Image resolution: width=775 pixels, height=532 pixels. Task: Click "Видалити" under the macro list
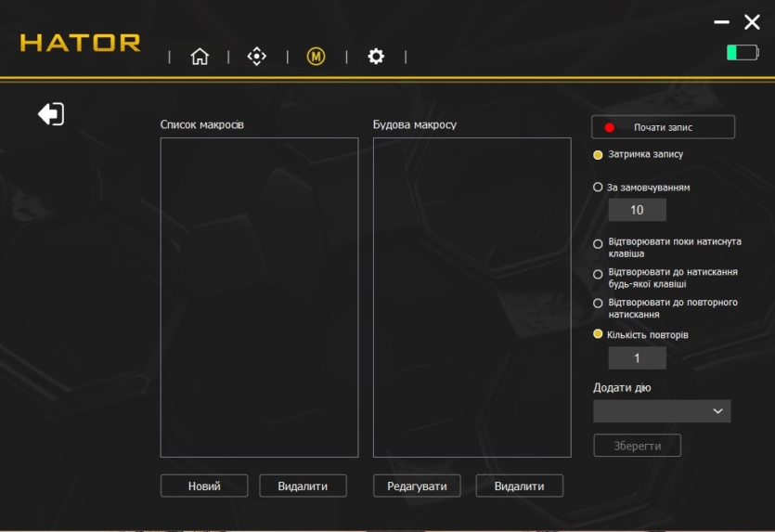pos(303,486)
